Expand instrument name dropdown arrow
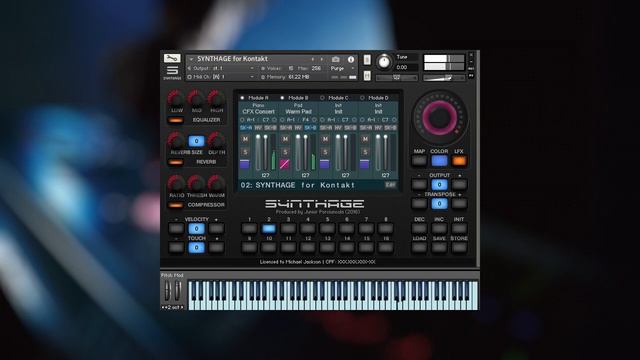Image resolution: width=640 pixels, height=360 pixels. click(191, 59)
